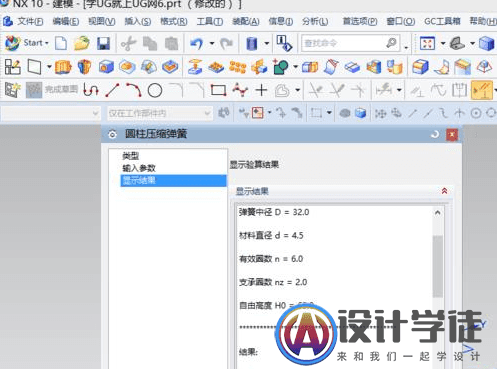Image resolution: width=498 pixels, height=369 pixels.
Task: Click the blue shaded cube icon
Action: point(486,44)
